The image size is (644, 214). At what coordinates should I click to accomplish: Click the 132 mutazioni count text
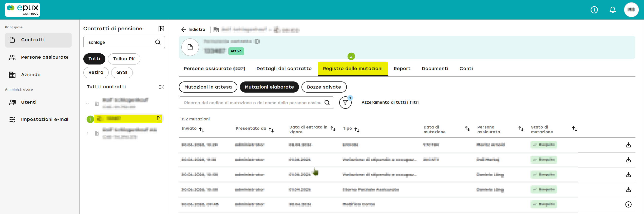195,119
